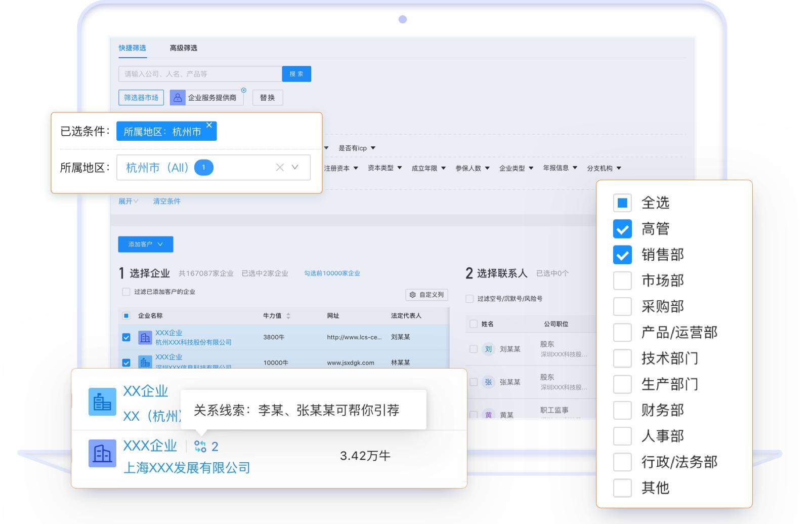
Task: Click the 上海XXX发展有限公司 building icon
Action: [102, 453]
